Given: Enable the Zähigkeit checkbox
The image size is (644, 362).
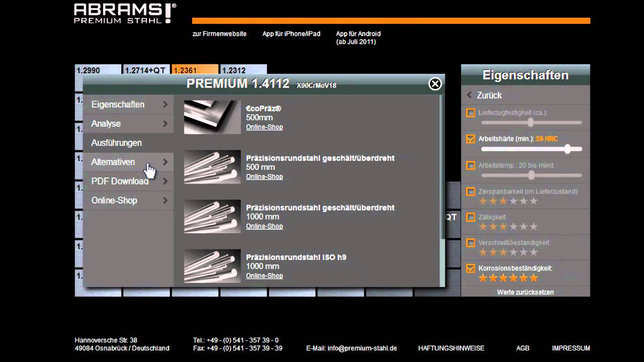Looking at the screenshot, I should [470, 217].
